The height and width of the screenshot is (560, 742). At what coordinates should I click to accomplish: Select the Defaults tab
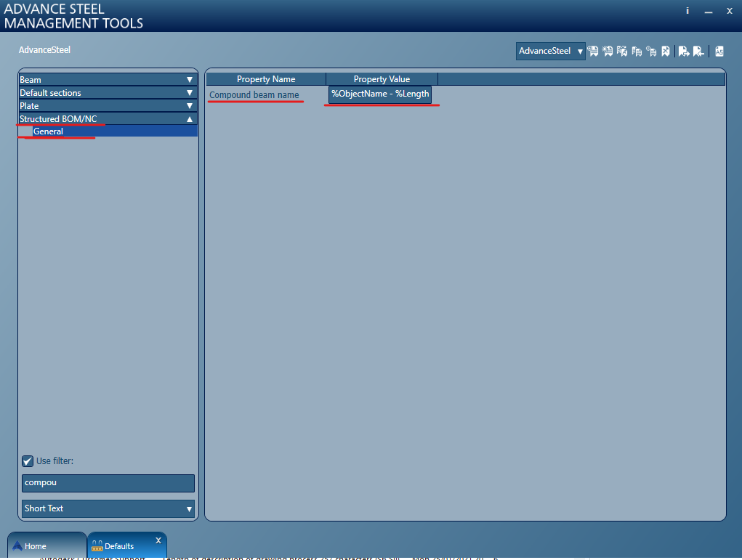tap(122, 545)
